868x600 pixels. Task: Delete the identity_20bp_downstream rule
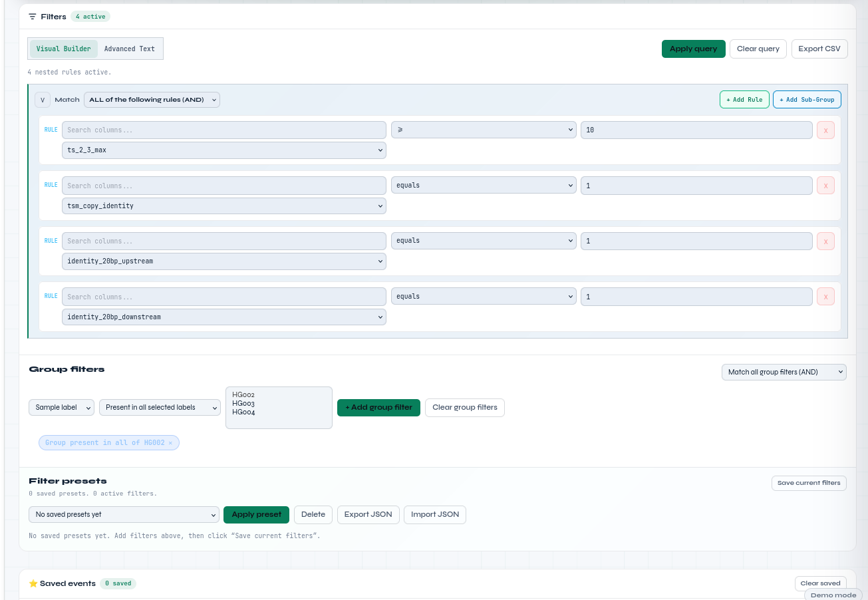tap(825, 297)
